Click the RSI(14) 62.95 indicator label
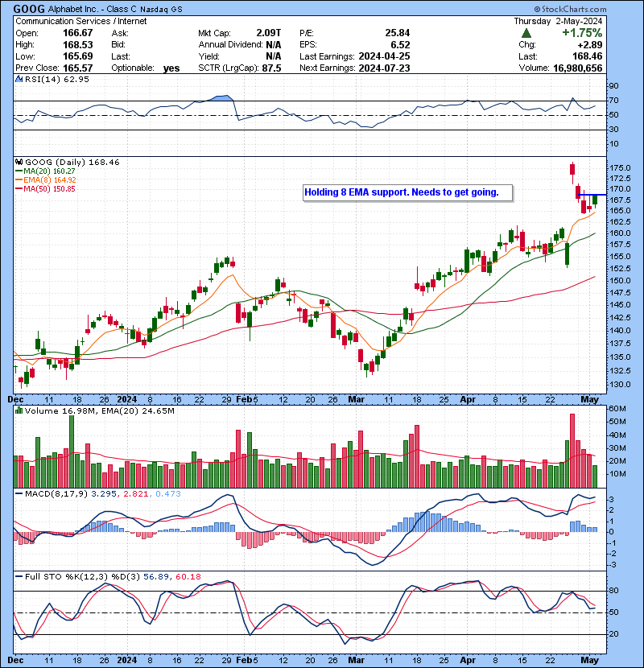This screenshot has width=644, height=668. coord(56,79)
